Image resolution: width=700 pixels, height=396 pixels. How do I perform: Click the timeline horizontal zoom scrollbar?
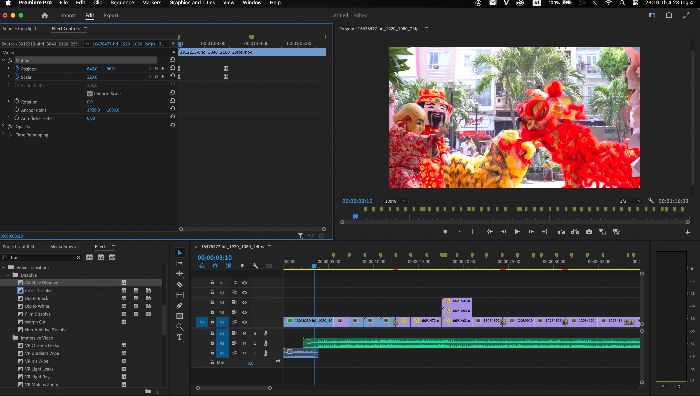233,388
